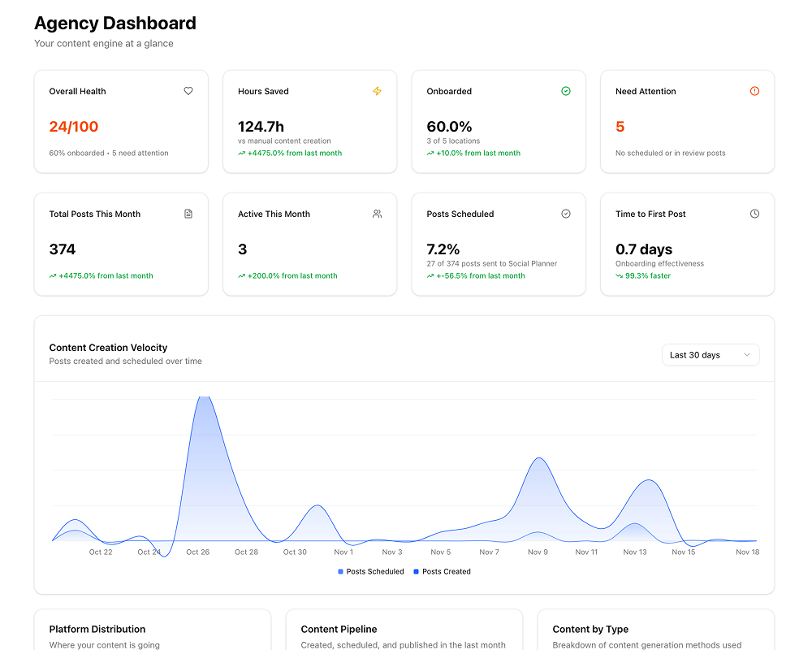Click the people icon on Active This Month card
The width and height of the screenshot is (812, 650).
tap(377, 214)
